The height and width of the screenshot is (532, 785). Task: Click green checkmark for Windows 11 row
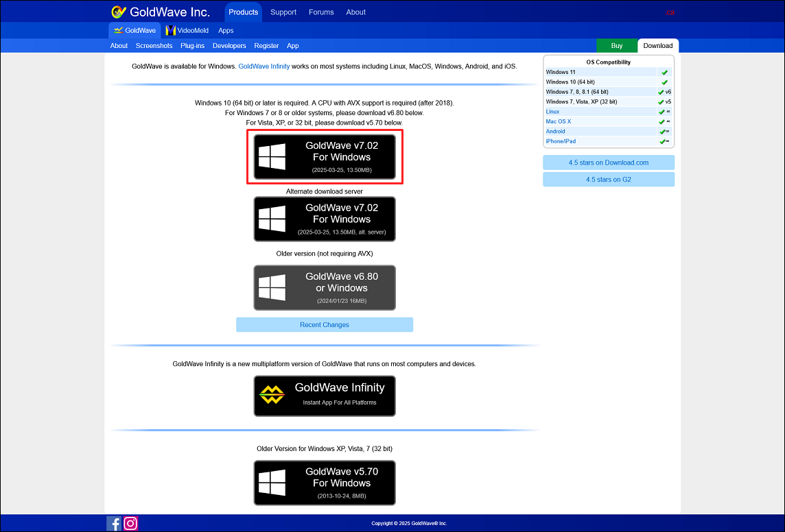pos(664,72)
